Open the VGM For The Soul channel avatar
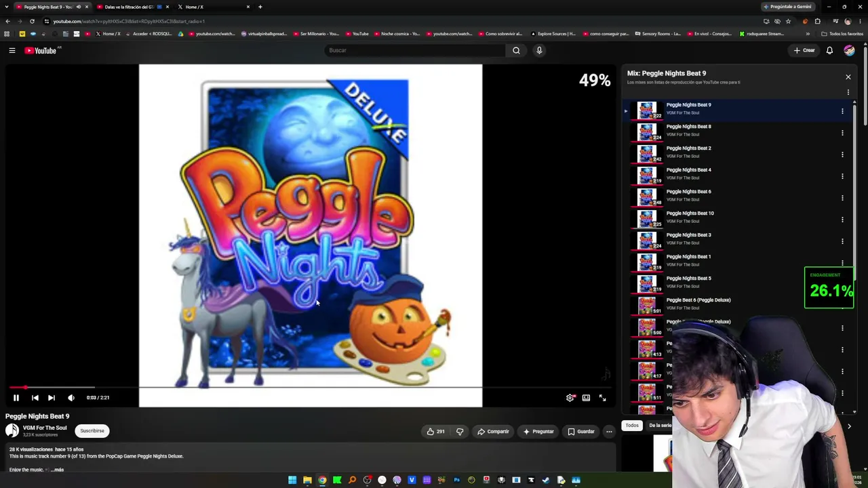 click(x=12, y=430)
